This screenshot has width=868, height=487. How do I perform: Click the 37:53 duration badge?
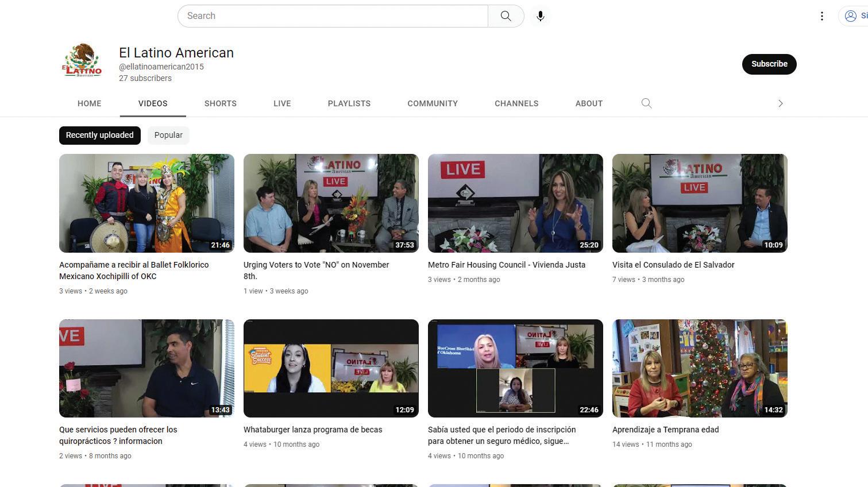tap(404, 245)
